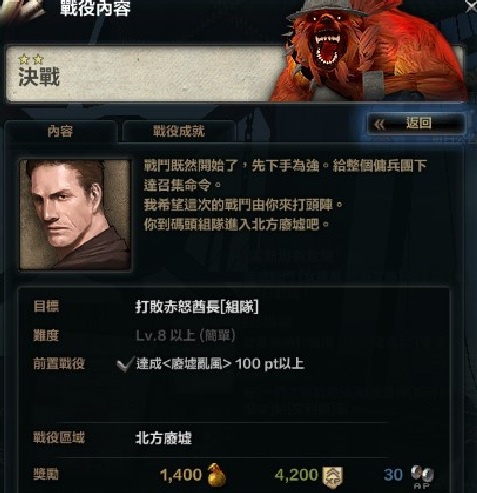477x493 pixels.
Task: Click the 打敗赤怒酋長[組隊] objective text
Action: point(197,307)
